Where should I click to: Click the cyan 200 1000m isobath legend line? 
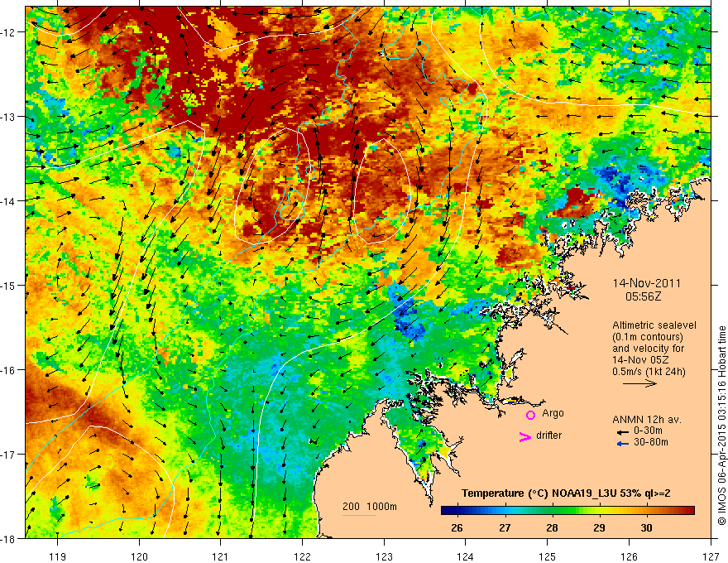tap(359, 515)
